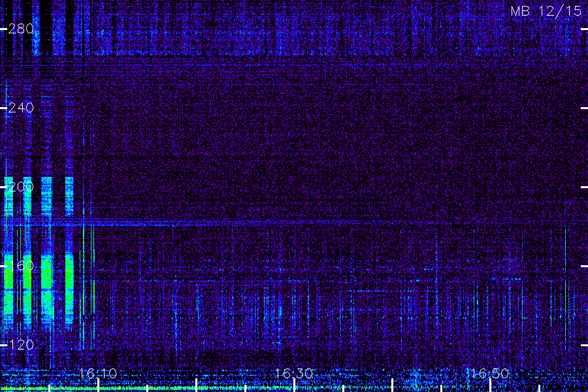Click the 240 frequency axis label
The width and height of the screenshot is (588, 392).
point(21,108)
